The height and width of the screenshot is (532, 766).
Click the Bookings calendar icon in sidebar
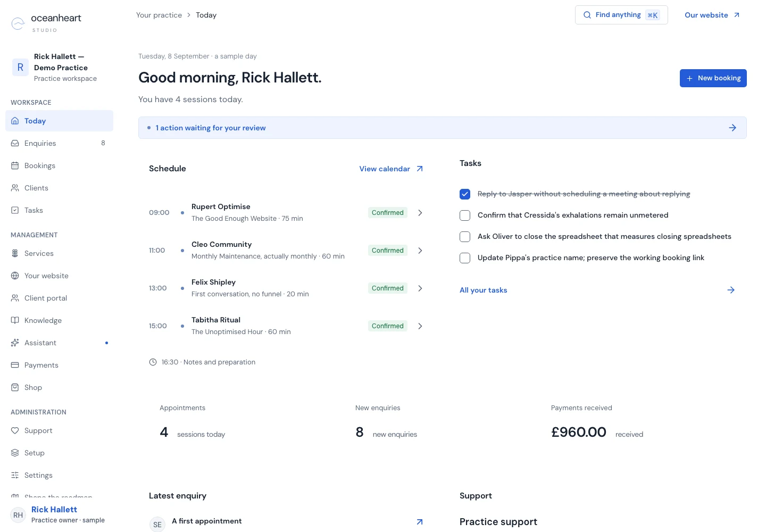(x=15, y=165)
